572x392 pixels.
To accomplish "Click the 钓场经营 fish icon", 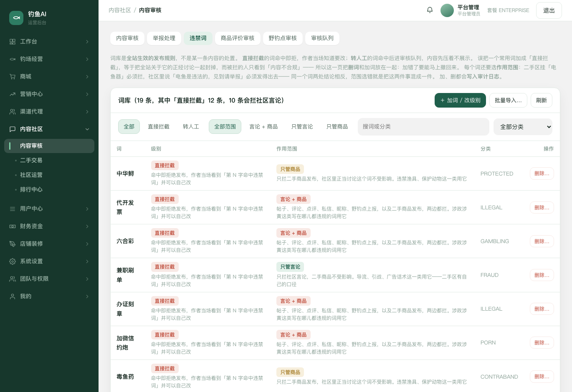I will pos(13,59).
